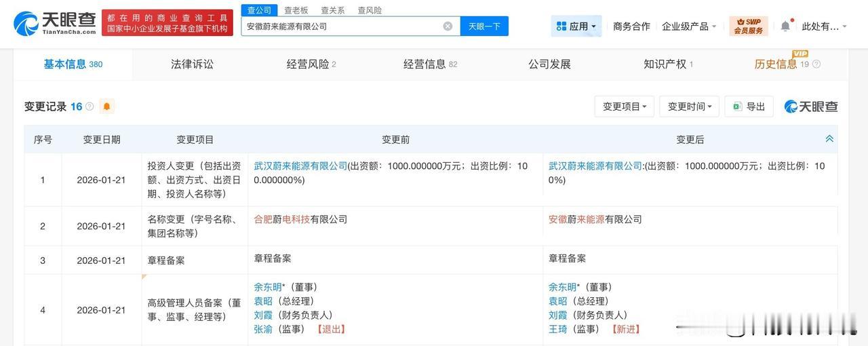Click the 天眼一下 search button
The image size is (868, 346).
click(x=484, y=26)
